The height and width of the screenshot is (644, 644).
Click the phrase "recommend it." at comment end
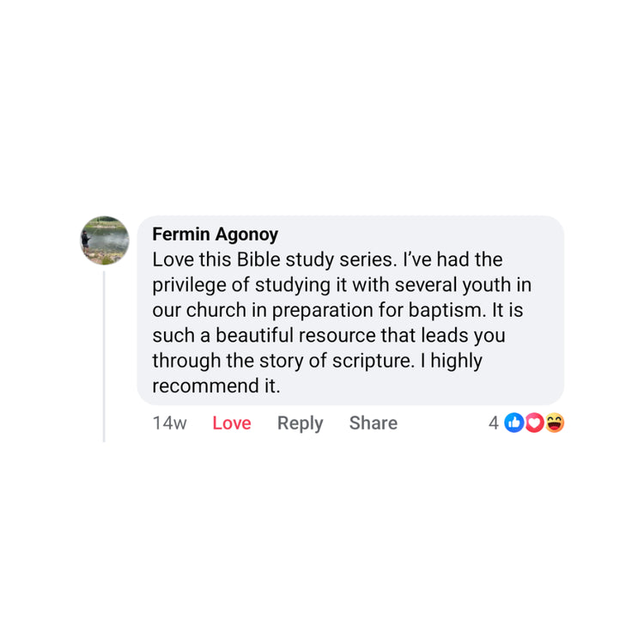[x=216, y=386]
